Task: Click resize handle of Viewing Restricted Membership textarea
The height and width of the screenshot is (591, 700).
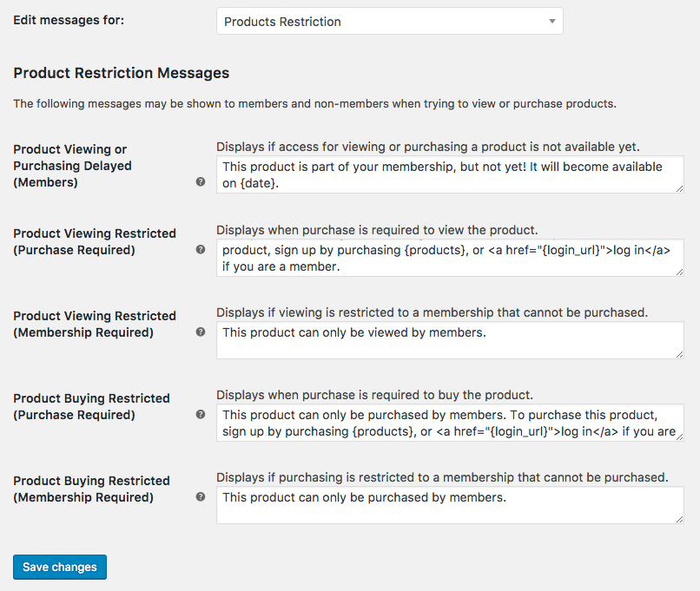Action: pyautogui.click(x=679, y=355)
